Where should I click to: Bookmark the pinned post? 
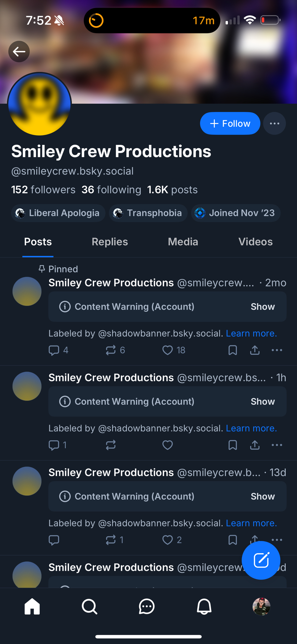tap(233, 350)
